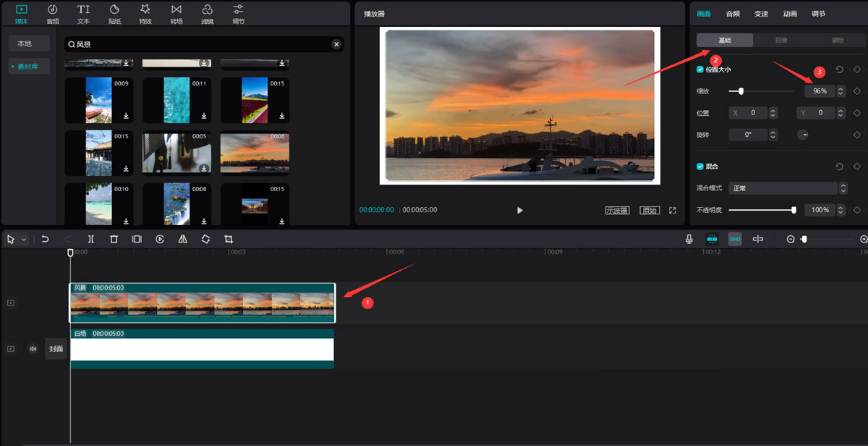Expand the selection tool mode dropdown arrow
Viewport: 868px width, 446px height.
coord(24,239)
